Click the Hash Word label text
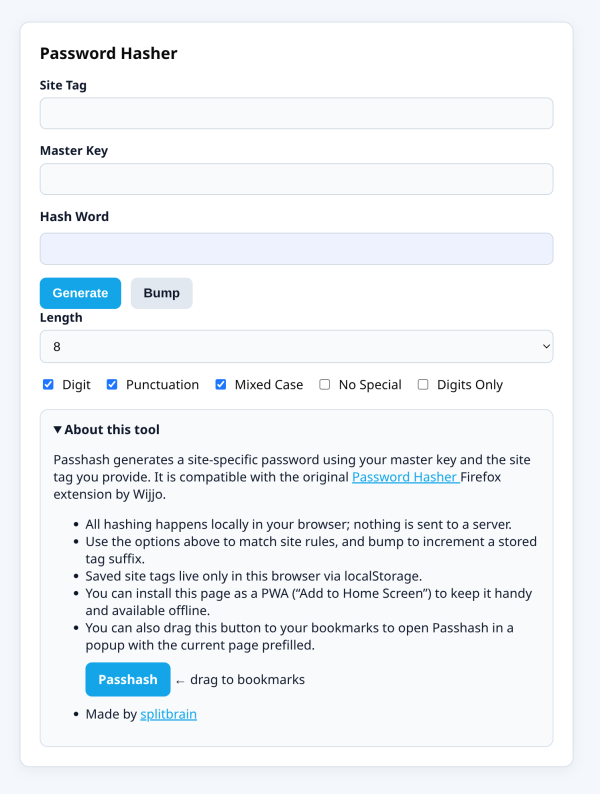Image resolution: width=600 pixels, height=794 pixels. point(74,217)
